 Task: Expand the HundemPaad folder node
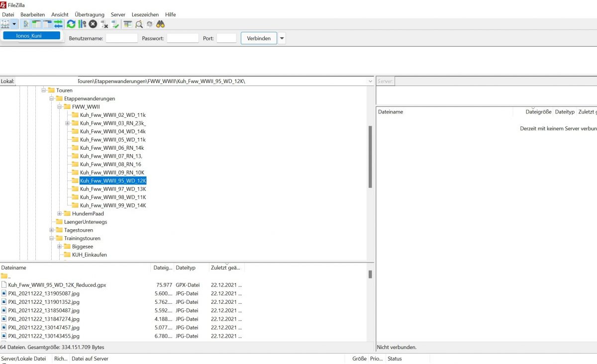[x=60, y=214]
